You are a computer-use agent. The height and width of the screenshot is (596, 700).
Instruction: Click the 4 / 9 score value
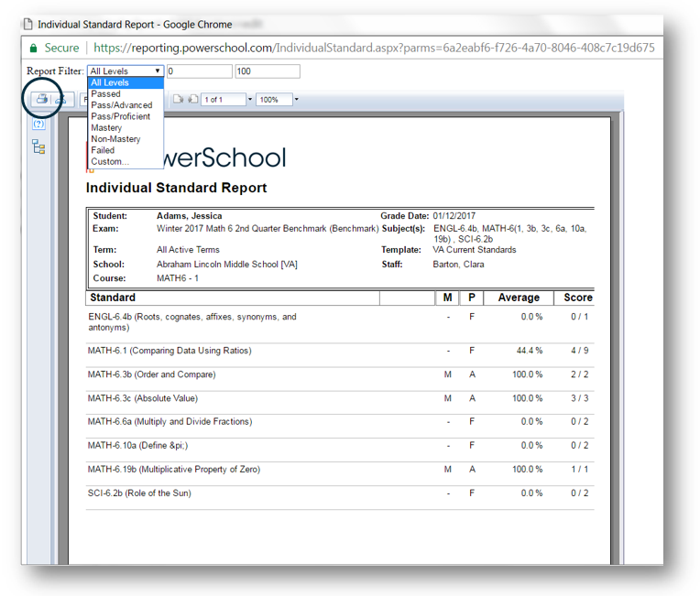(x=579, y=351)
